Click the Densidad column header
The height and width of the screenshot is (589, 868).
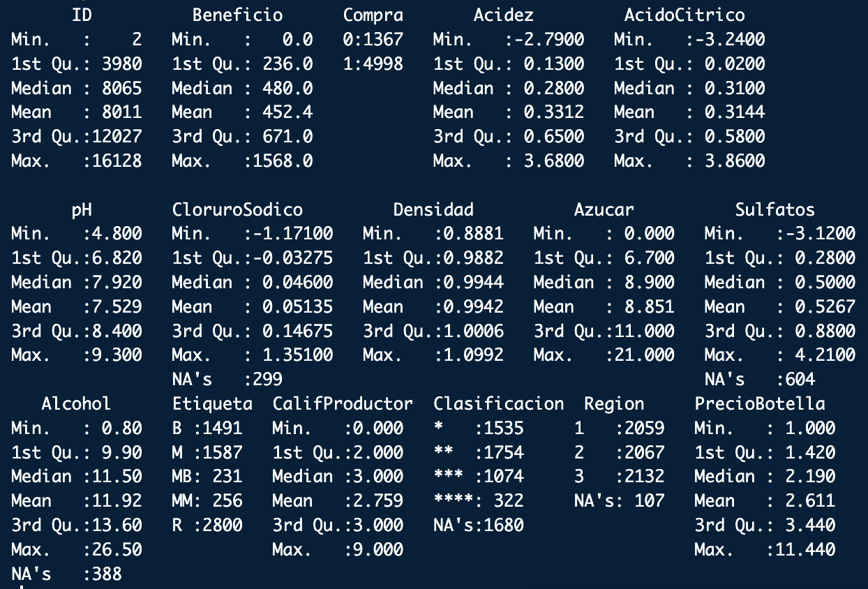[x=433, y=209]
